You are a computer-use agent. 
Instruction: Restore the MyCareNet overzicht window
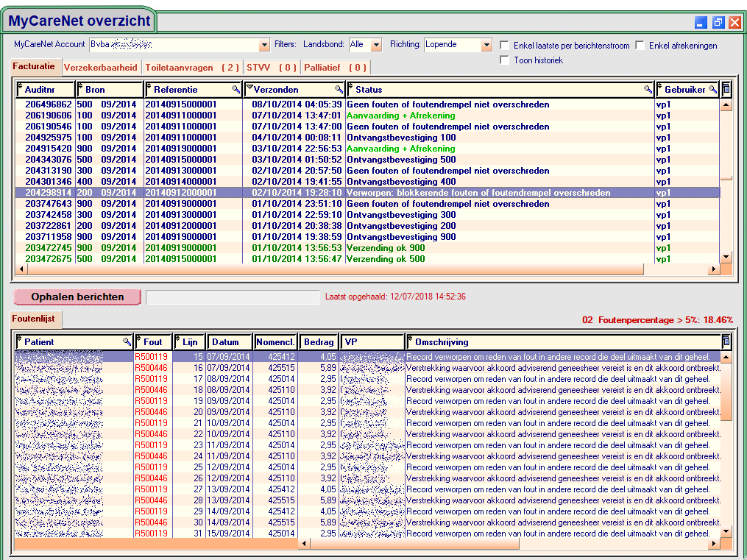point(718,23)
